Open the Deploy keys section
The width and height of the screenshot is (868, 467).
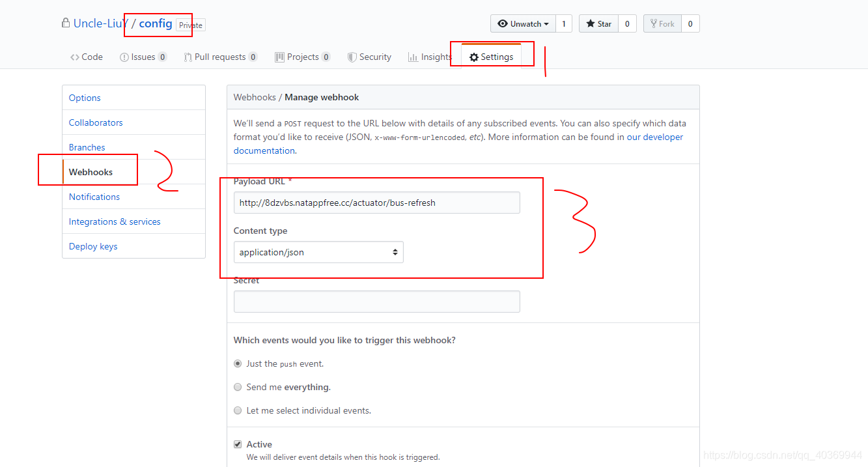(92, 246)
